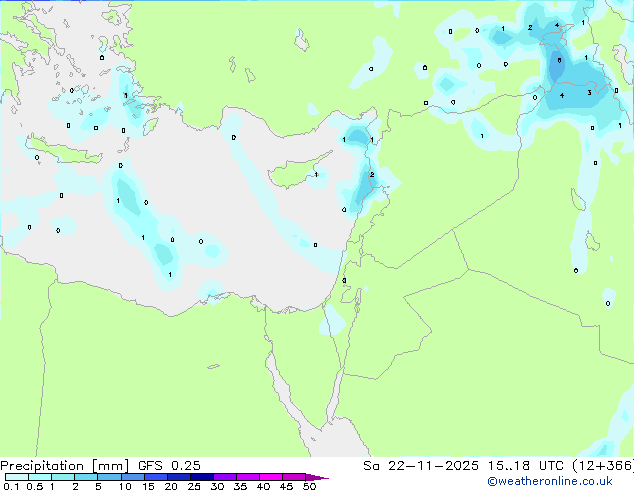The image size is (634, 490).
Task: Click the '(12+366)' forecast offset text
Action: [x=603, y=466]
